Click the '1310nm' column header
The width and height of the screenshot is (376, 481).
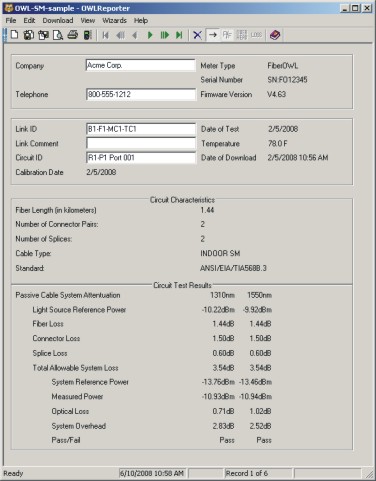(x=222, y=295)
